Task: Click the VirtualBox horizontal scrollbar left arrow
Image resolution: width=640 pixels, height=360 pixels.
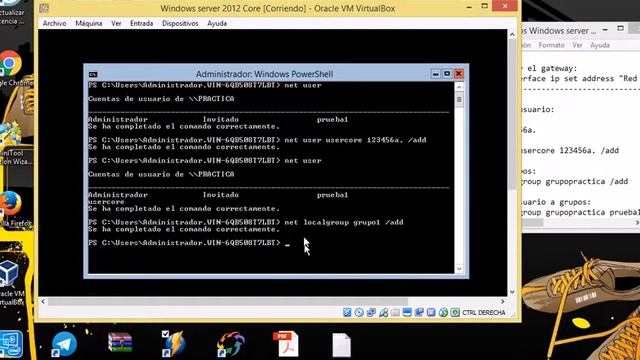Action: pos(43,301)
